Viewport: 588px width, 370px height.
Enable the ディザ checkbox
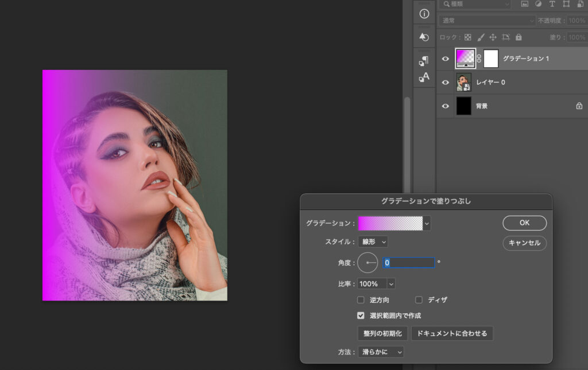419,300
